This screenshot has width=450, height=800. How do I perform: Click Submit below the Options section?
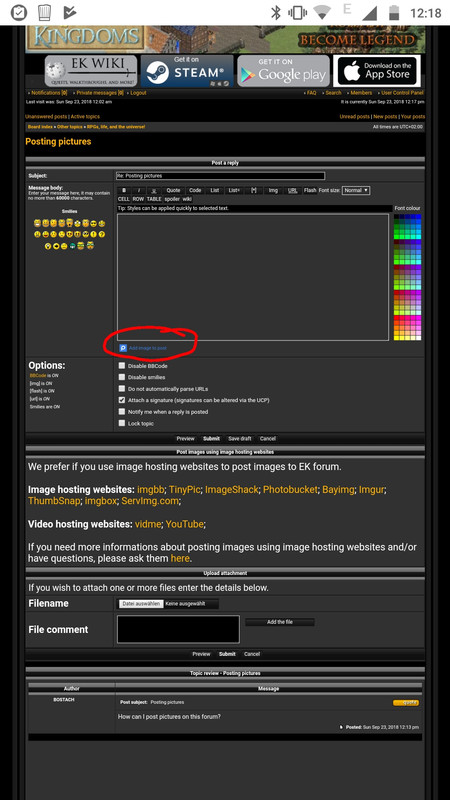pos(211,438)
